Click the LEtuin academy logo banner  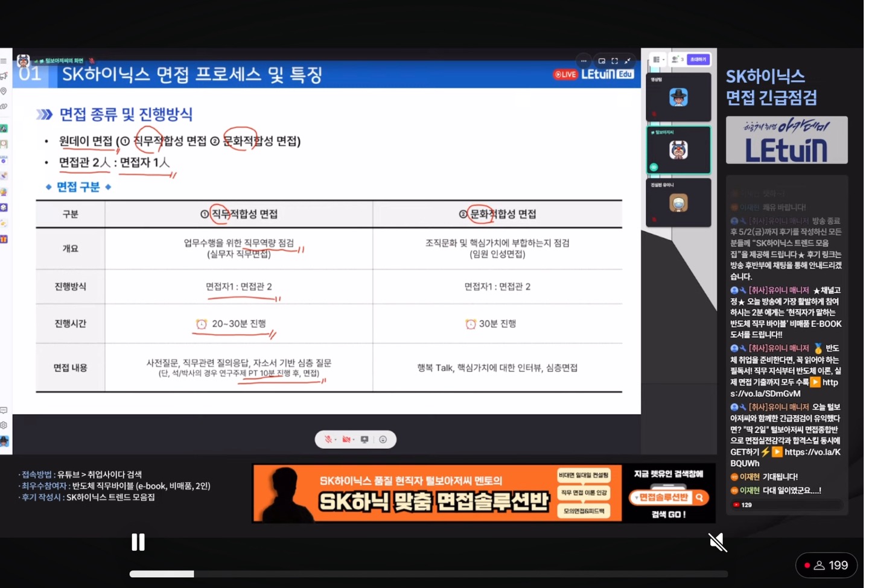click(786, 140)
